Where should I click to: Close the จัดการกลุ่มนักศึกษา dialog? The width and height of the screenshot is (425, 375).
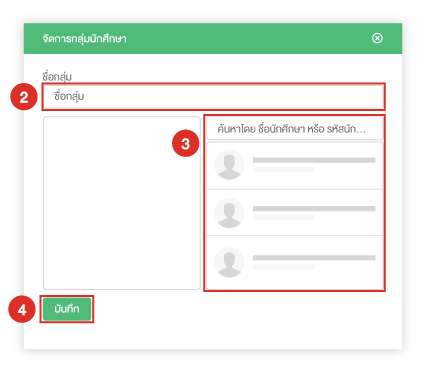click(x=377, y=38)
